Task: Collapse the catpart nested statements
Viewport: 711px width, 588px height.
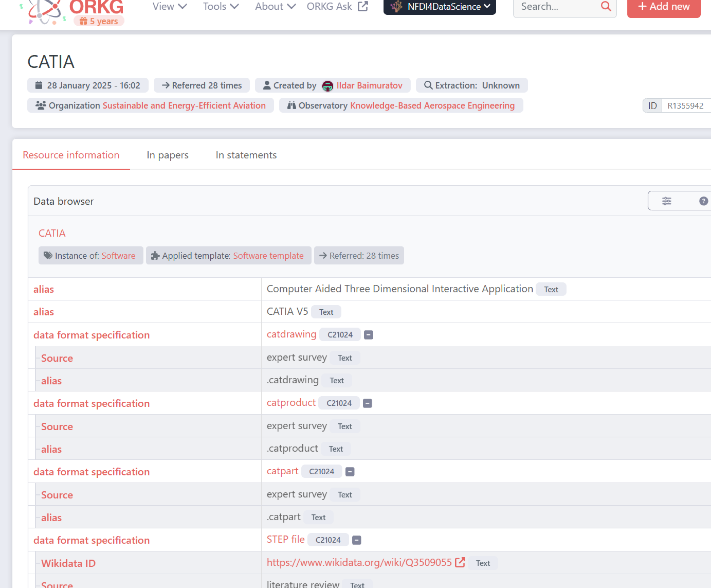Action: pyautogui.click(x=350, y=472)
